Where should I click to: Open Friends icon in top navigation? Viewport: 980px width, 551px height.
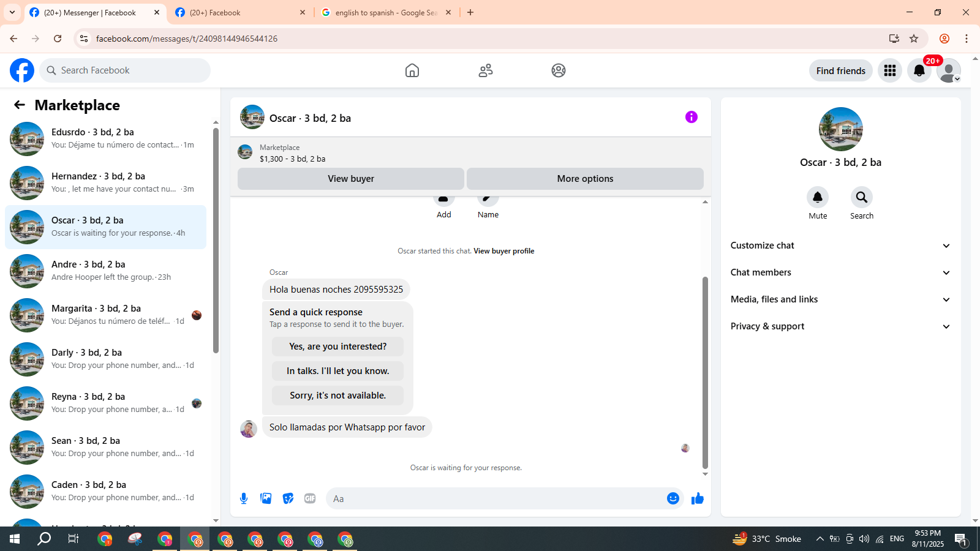(486, 70)
